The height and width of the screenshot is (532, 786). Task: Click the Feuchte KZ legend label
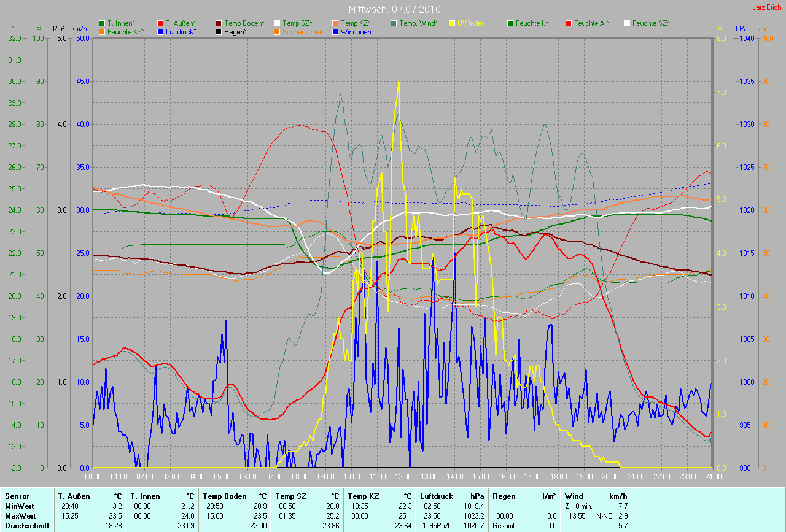pos(125,31)
